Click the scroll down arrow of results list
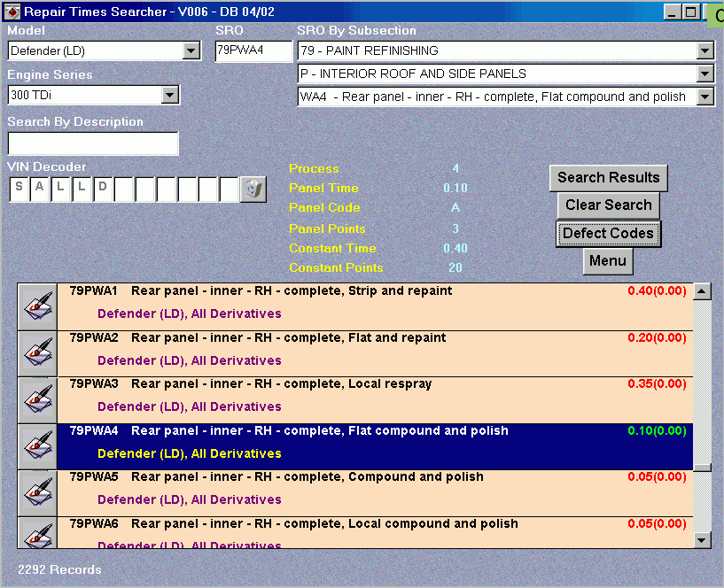Screen dimensions: 724x588 coord(702,540)
